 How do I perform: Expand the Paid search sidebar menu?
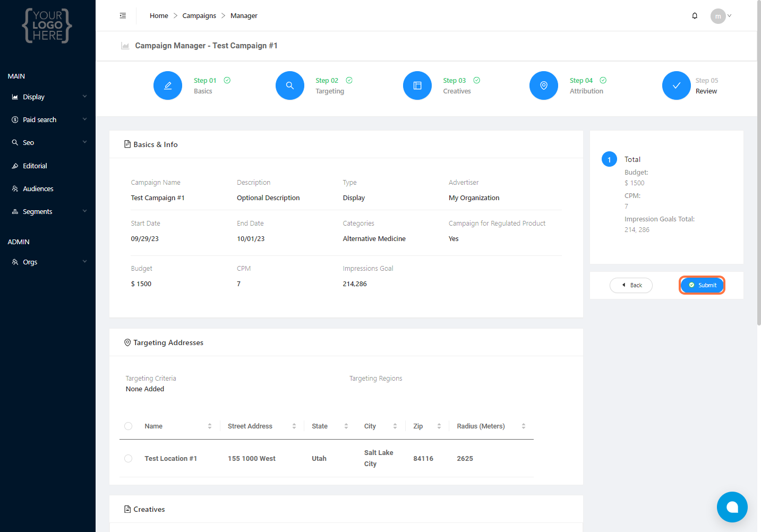pos(48,120)
